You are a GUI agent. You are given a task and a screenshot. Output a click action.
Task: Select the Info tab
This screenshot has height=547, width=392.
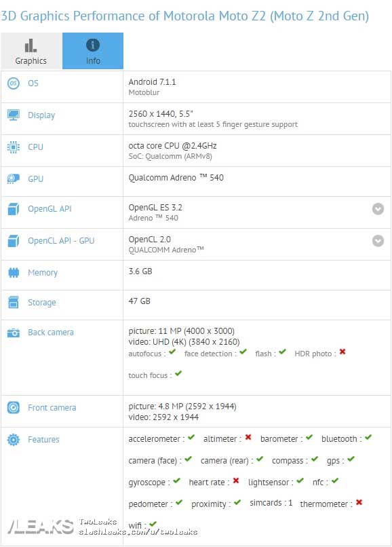coord(93,51)
